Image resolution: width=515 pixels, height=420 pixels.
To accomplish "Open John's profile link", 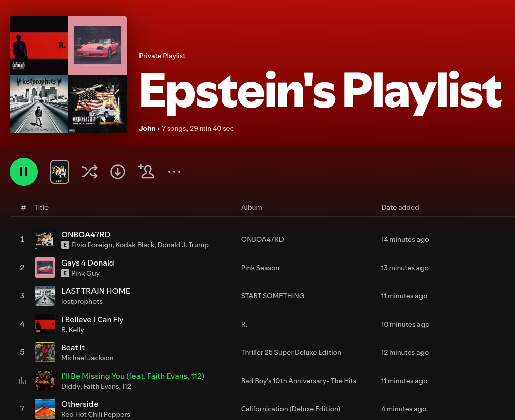I will click(147, 128).
